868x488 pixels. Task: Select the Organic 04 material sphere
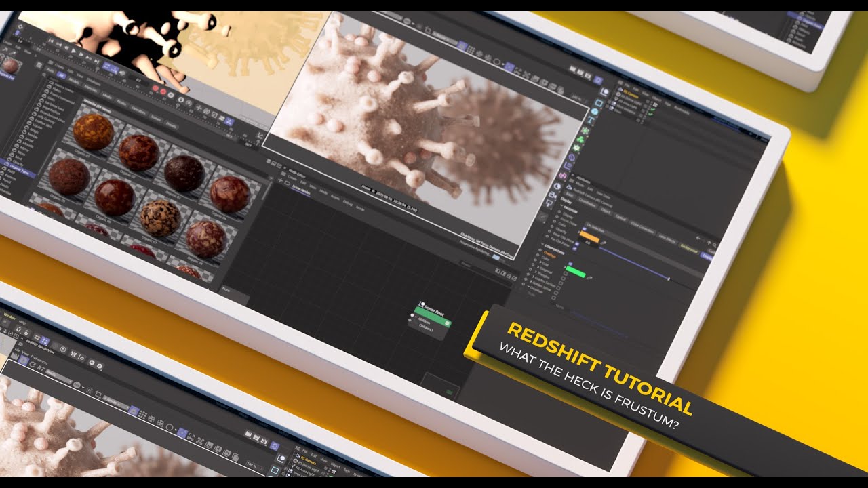[229, 194]
